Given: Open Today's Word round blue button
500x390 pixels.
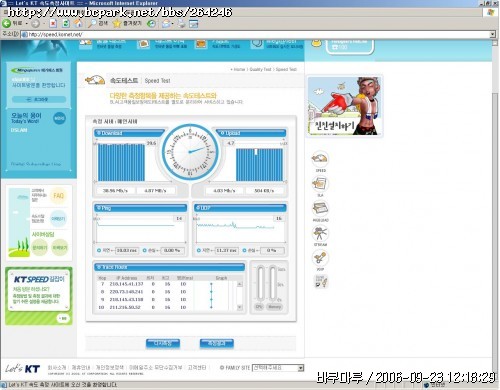Looking at the screenshot, I should pyautogui.click(x=59, y=118).
